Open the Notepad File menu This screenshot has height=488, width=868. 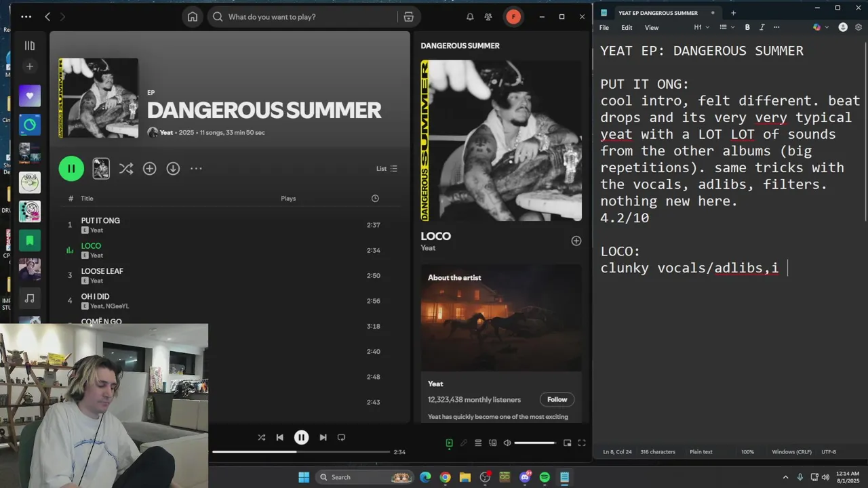point(604,28)
